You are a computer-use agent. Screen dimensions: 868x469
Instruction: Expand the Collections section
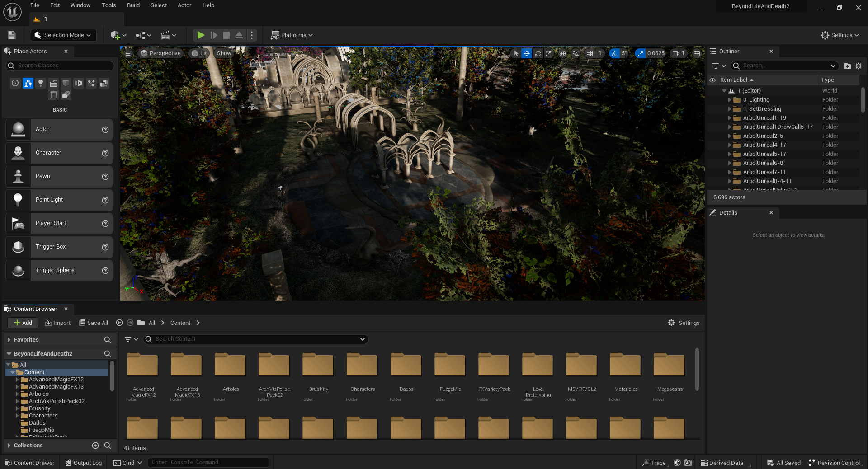pyautogui.click(x=9, y=446)
